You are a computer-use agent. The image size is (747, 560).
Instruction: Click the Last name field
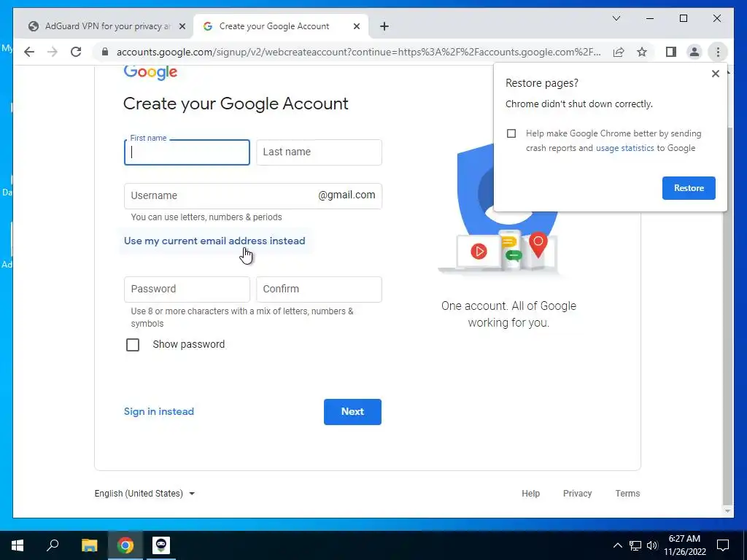point(319,152)
